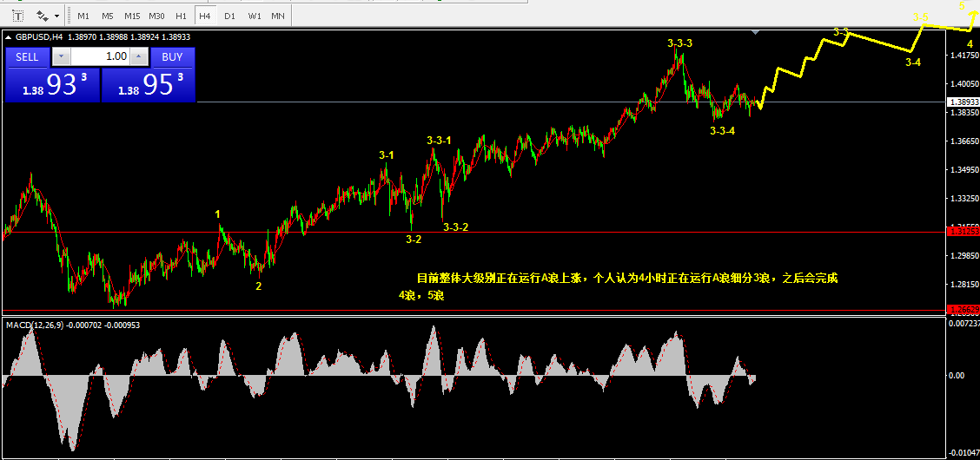Select the 3-3-2 wave label
Screen dimensions: 980x460
455,227
